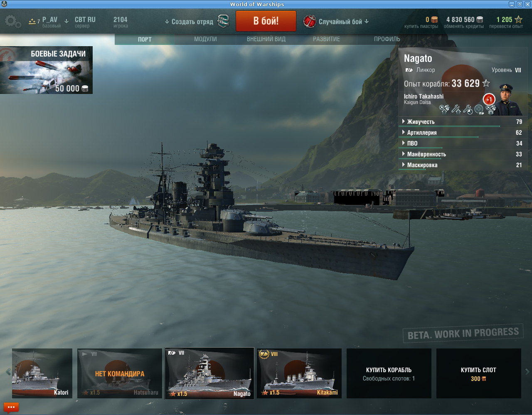Open the Боевые задачи banner
The image size is (532, 415).
pyautogui.click(x=46, y=70)
